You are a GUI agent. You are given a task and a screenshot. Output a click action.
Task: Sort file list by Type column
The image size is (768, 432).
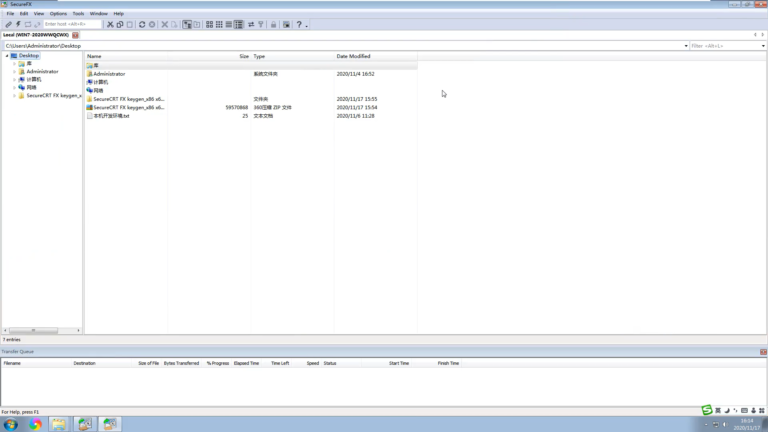tap(292, 56)
